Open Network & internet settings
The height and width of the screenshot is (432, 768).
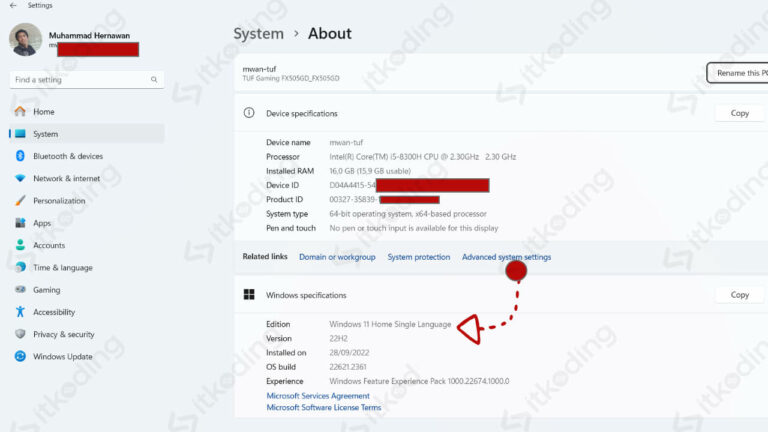tap(66, 179)
